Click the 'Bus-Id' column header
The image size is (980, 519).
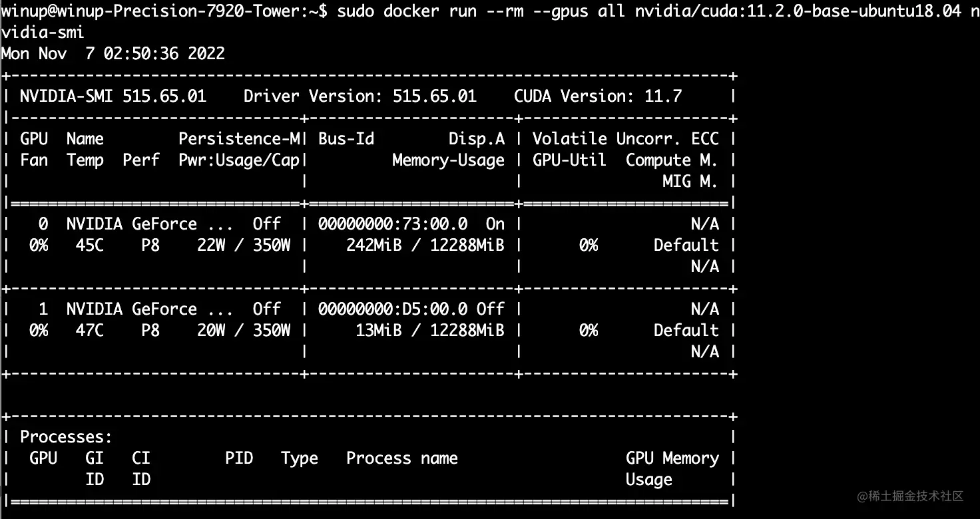tap(346, 138)
